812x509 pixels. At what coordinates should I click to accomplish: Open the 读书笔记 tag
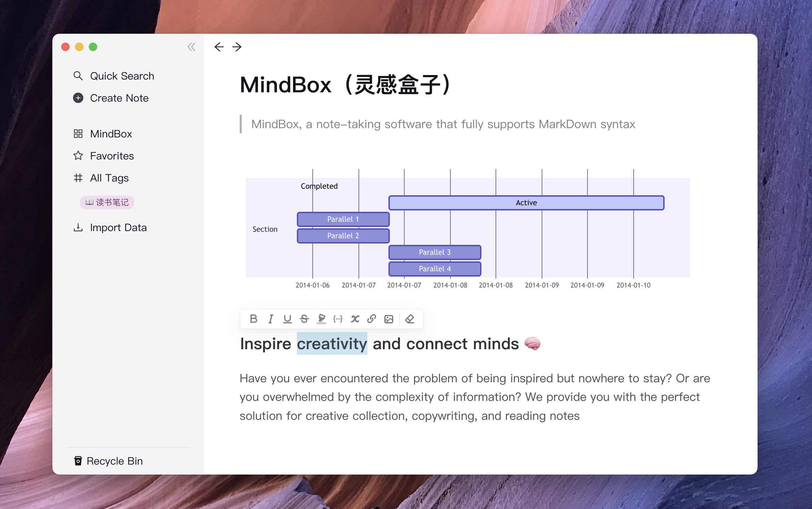[107, 202]
